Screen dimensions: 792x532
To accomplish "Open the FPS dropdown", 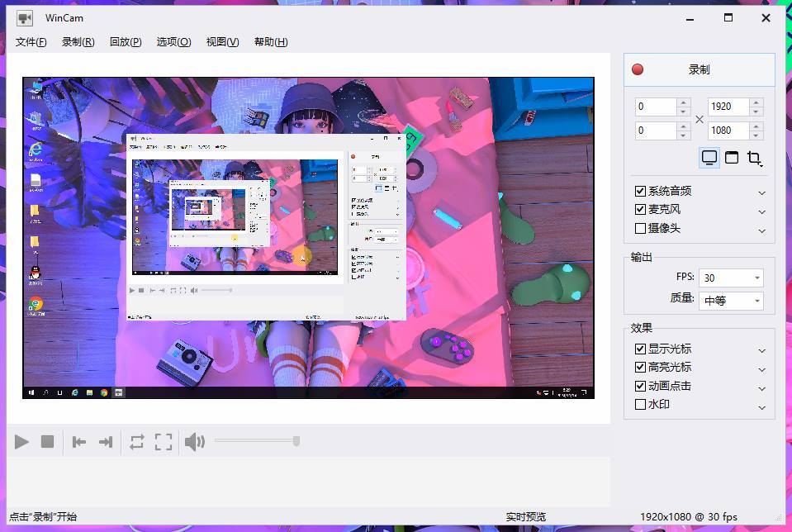I will 731,278.
